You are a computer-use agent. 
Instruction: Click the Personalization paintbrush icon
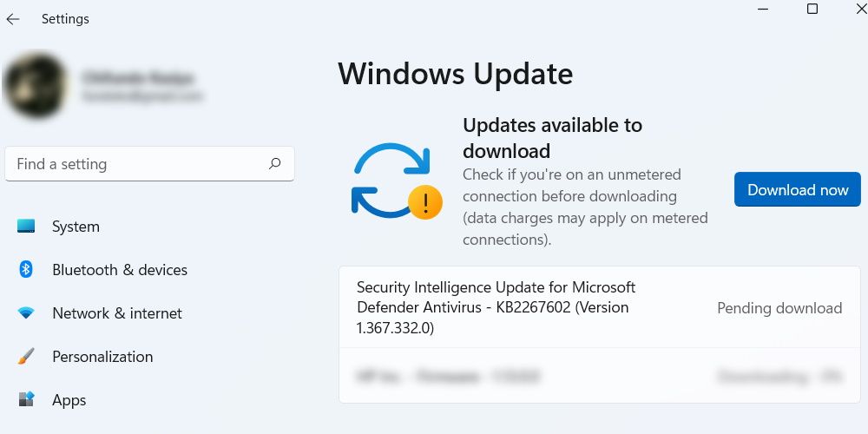pos(26,357)
